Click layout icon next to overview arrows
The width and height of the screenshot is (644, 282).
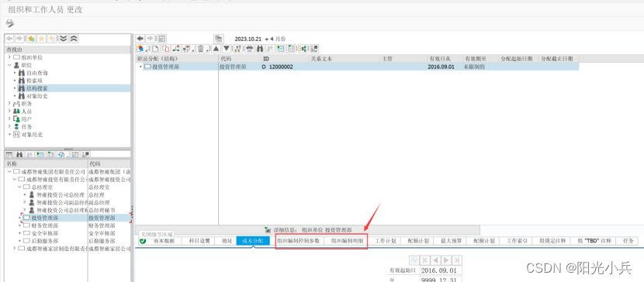coord(162,39)
